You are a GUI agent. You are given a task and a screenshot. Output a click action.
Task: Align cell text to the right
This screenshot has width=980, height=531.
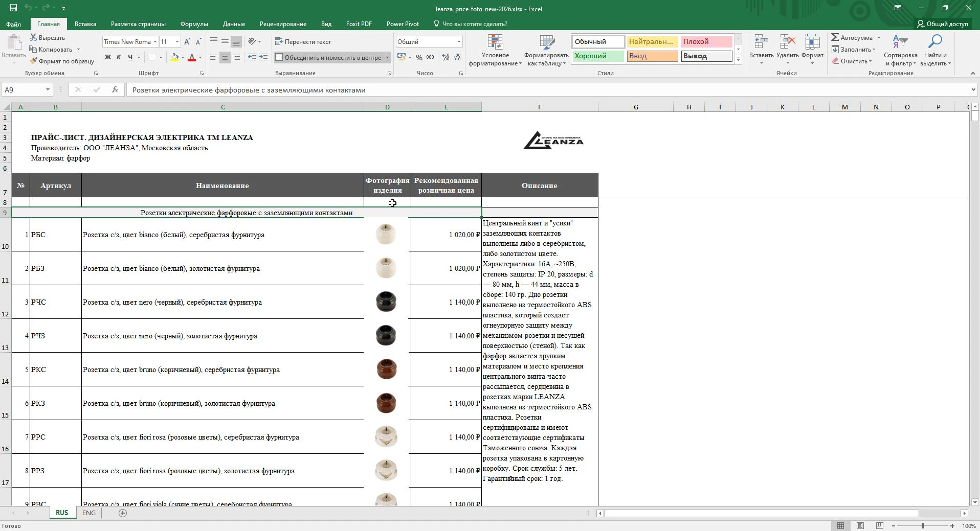(236, 57)
